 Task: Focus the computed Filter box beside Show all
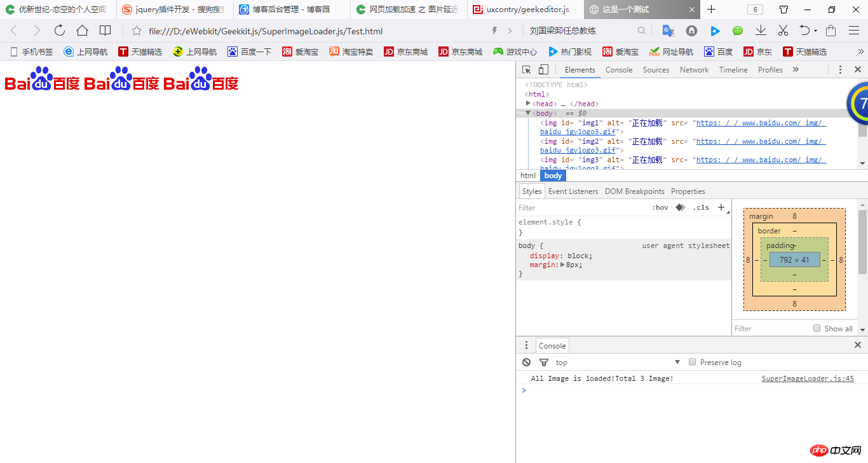click(x=771, y=329)
